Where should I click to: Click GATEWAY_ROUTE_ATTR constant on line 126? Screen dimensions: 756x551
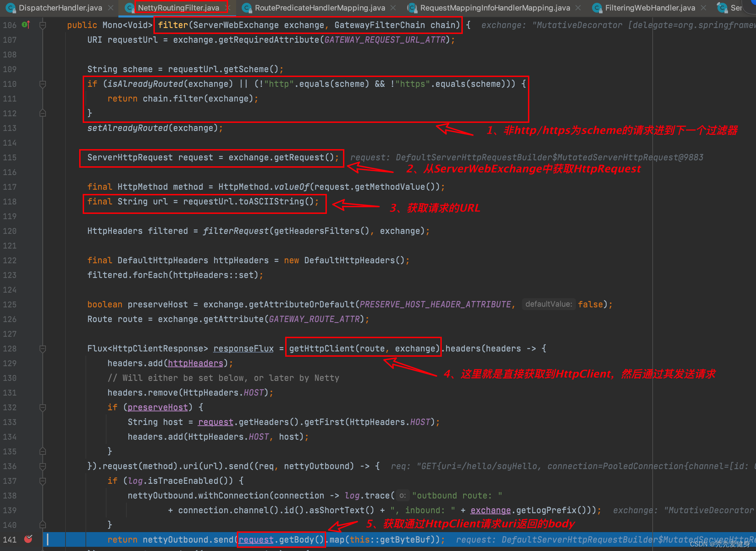(x=314, y=319)
